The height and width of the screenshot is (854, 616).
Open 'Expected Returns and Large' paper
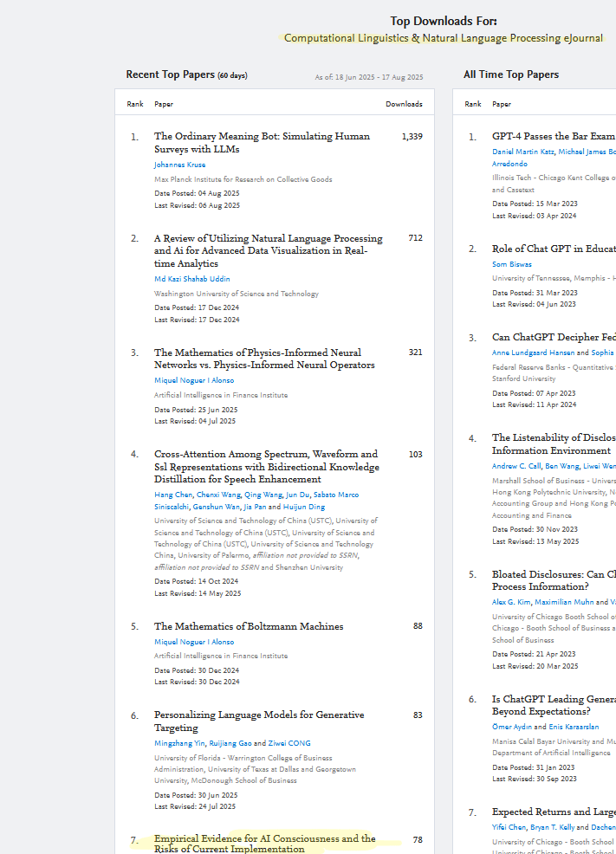(x=554, y=812)
